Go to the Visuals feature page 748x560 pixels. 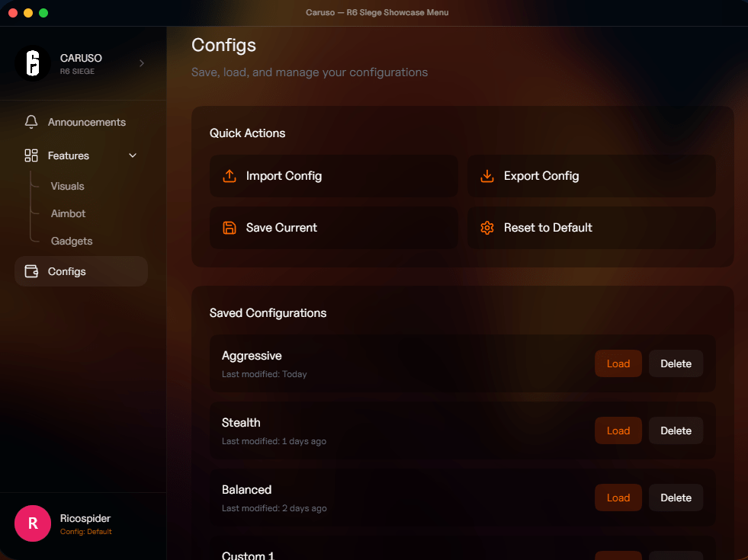(67, 187)
